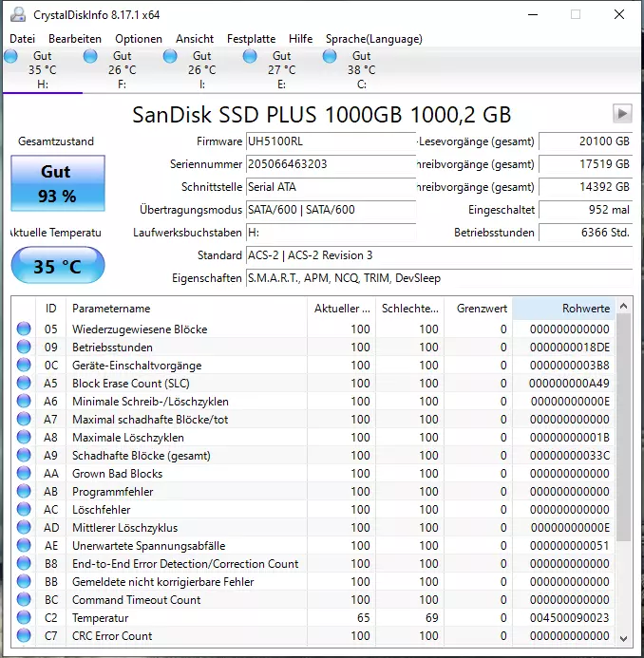Click the status orb of attribute B8
644x658 pixels.
pyautogui.click(x=24, y=564)
